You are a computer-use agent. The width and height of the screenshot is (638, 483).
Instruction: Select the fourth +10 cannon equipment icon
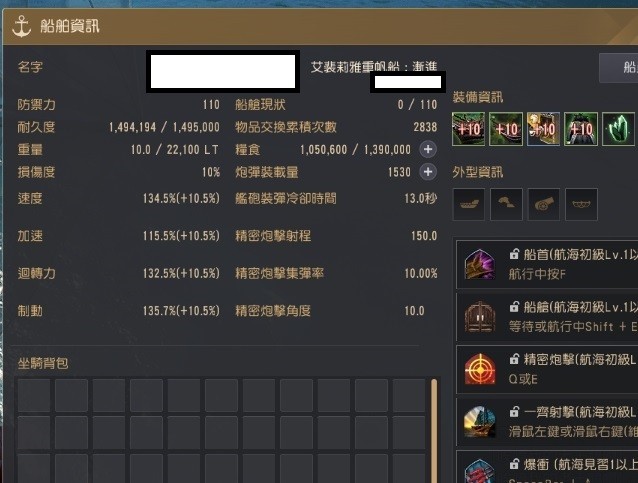click(x=581, y=129)
